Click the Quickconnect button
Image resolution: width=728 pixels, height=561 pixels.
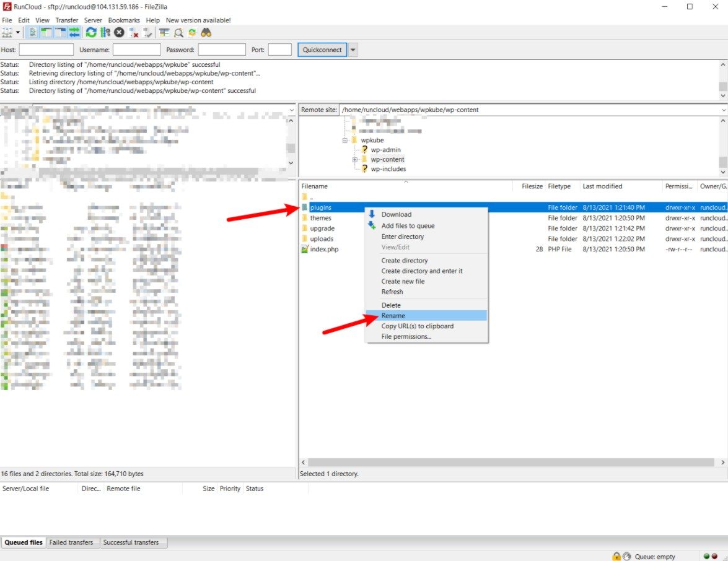(322, 50)
